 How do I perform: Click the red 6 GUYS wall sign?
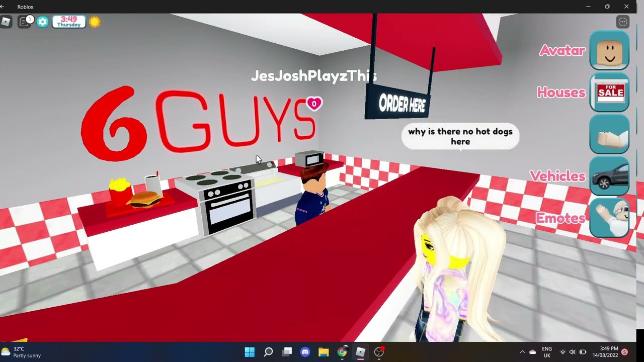[199, 123]
